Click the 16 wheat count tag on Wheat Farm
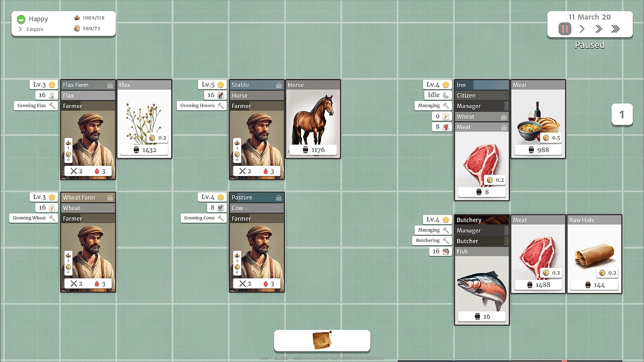The image size is (644, 362). (x=47, y=208)
